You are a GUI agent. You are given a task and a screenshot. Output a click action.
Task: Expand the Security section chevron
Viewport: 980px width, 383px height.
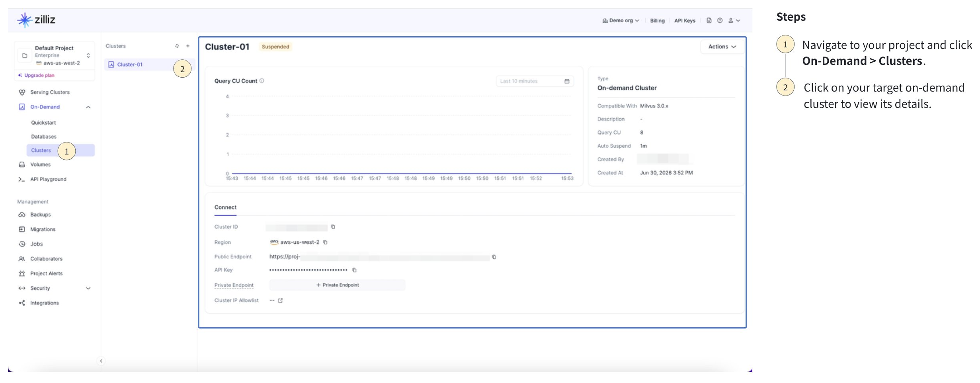(88, 288)
